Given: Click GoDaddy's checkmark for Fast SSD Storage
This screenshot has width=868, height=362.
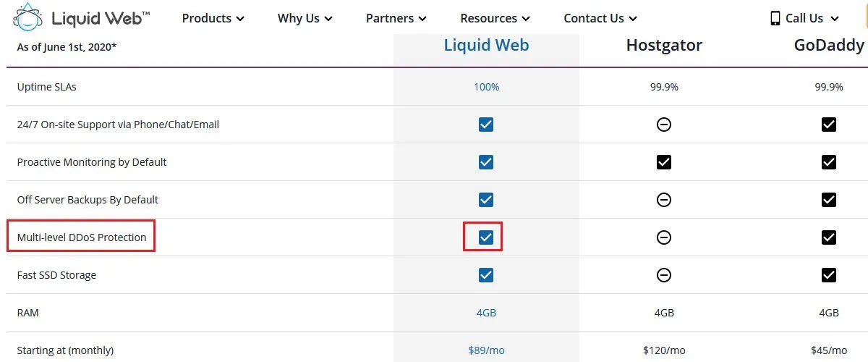Looking at the screenshot, I should click(x=829, y=275).
